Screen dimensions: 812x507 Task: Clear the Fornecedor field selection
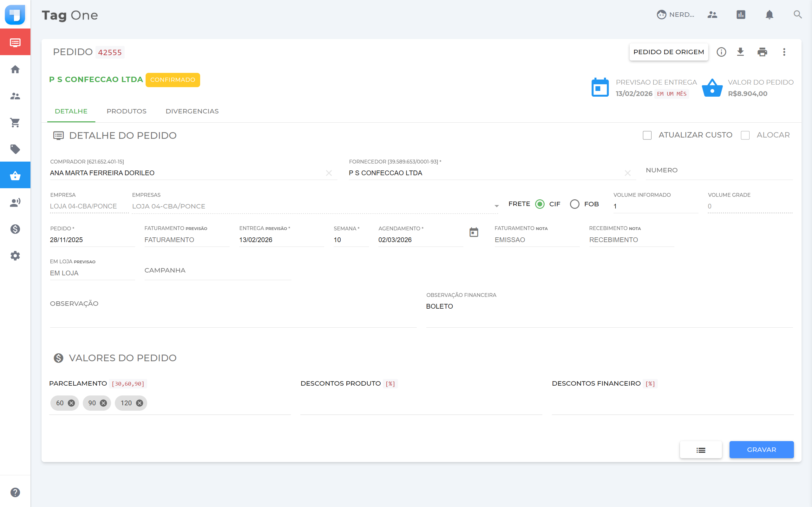627,173
